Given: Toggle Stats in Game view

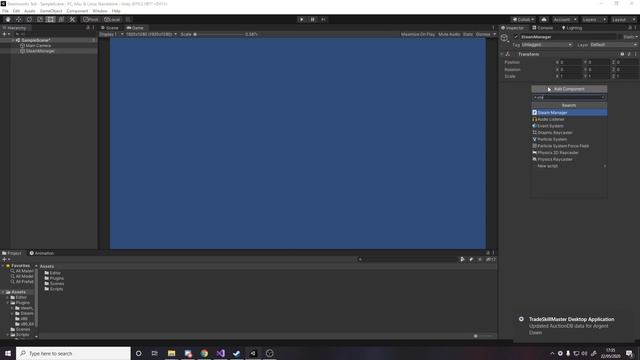Looking at the screenshot, I should [468, 34].
